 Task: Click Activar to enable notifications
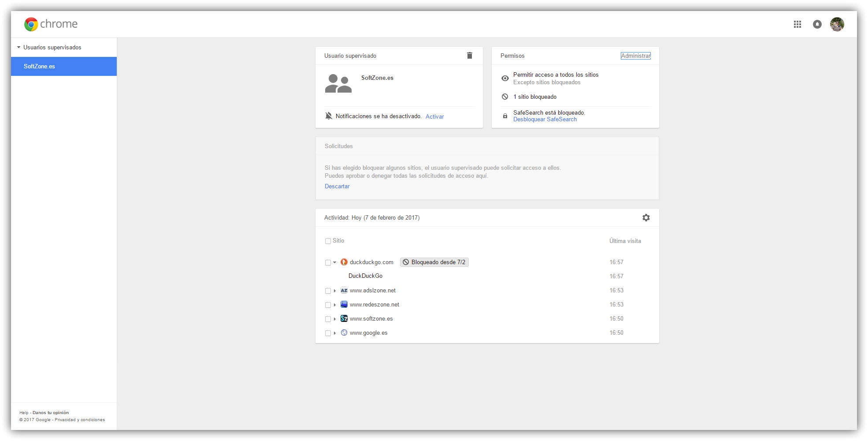click(434, 116)
